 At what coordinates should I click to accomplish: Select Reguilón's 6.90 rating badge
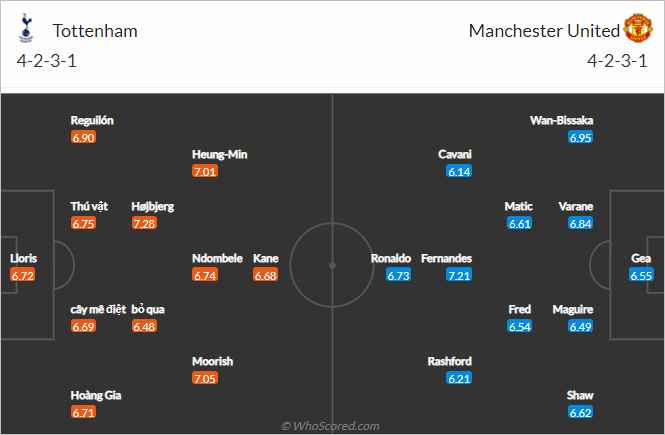(x=84, y=137)
